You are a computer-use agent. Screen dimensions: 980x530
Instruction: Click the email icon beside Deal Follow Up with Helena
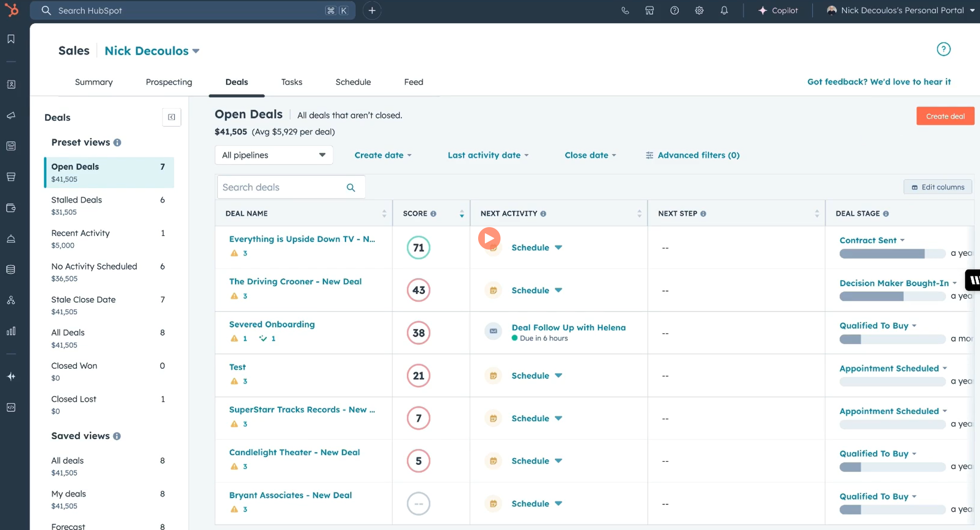[x=493, y=331]
